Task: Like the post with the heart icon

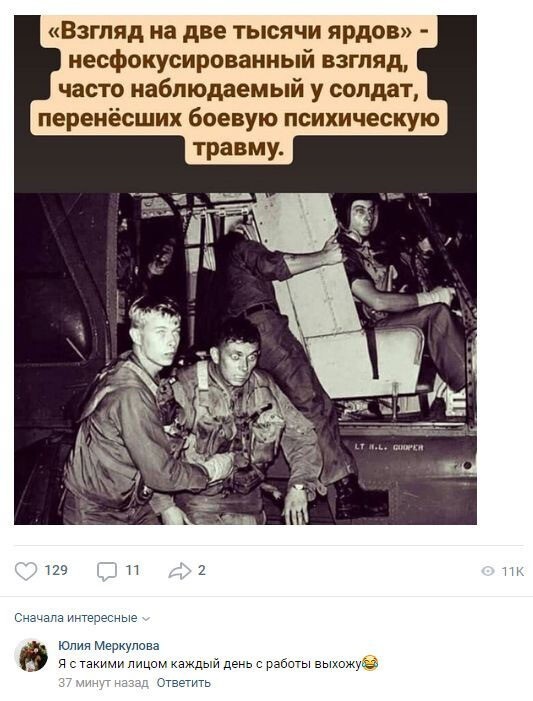Action: pos(26,571)
